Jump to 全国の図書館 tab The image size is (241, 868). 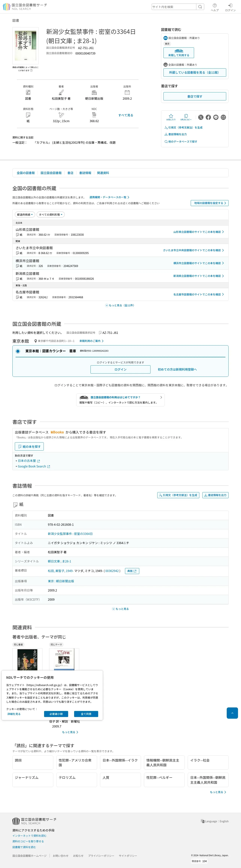(26, 173)
